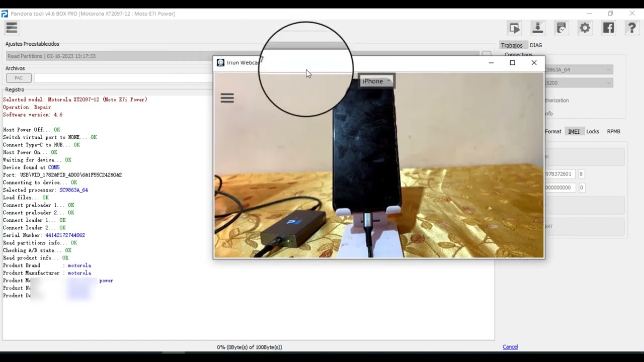This screenshot has width=644, height=362.
Task: Click the PAC file button
Action: pos(19,78)
